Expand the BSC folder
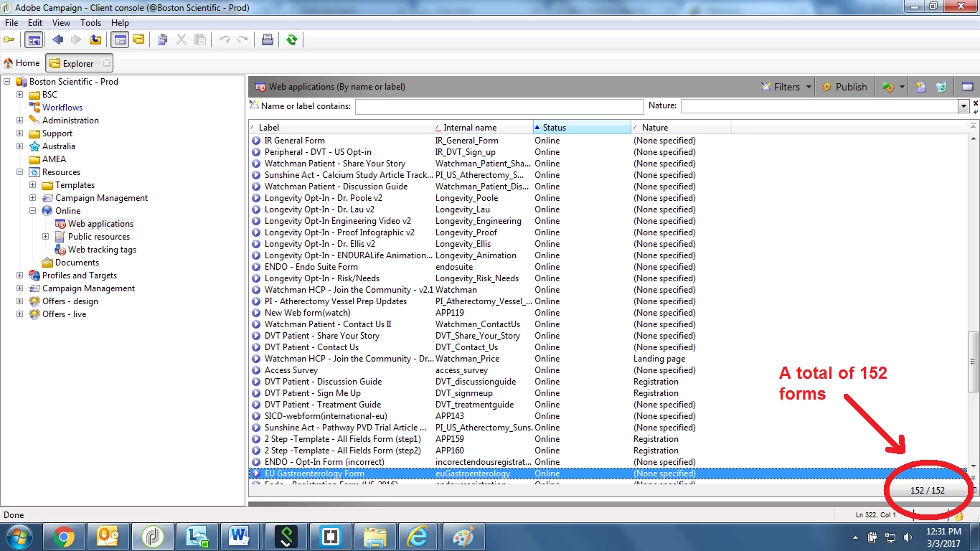 coord(19,95)
